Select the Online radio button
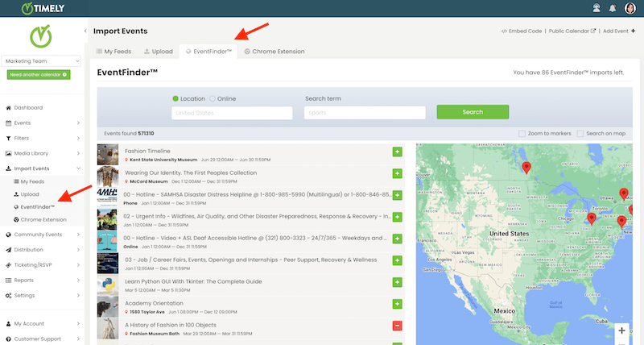Screen dimensions: 644x345 tap(213, 98)
